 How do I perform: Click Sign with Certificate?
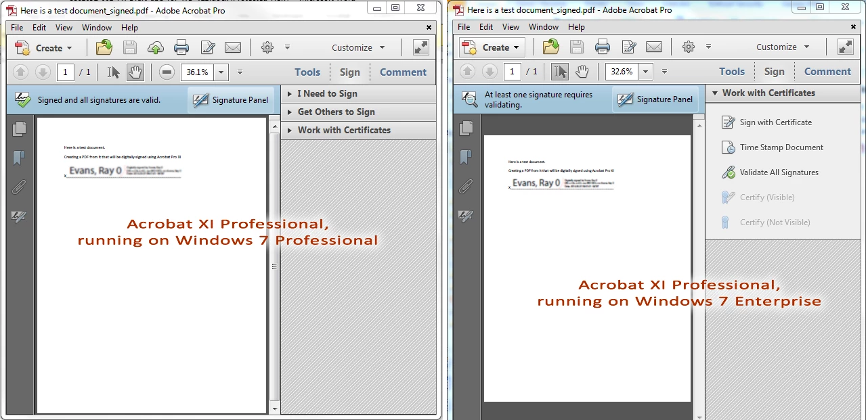[x=767, y=122]
